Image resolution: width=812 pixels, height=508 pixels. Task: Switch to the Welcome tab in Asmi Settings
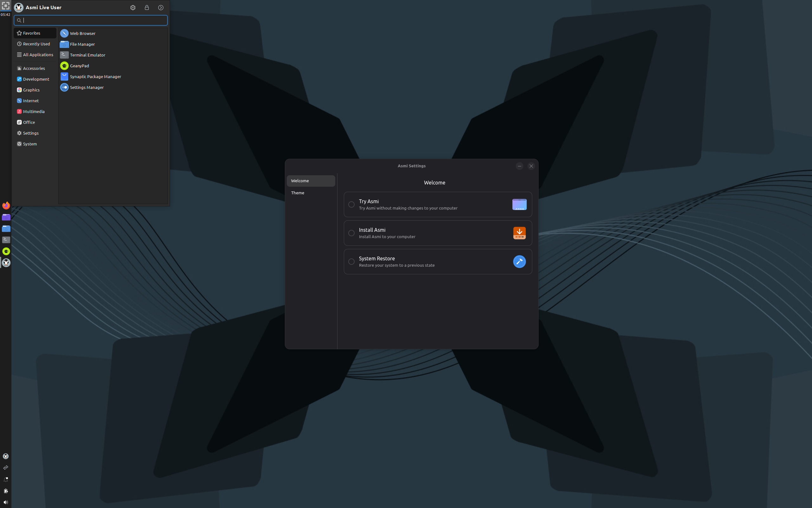coord(311,181)
